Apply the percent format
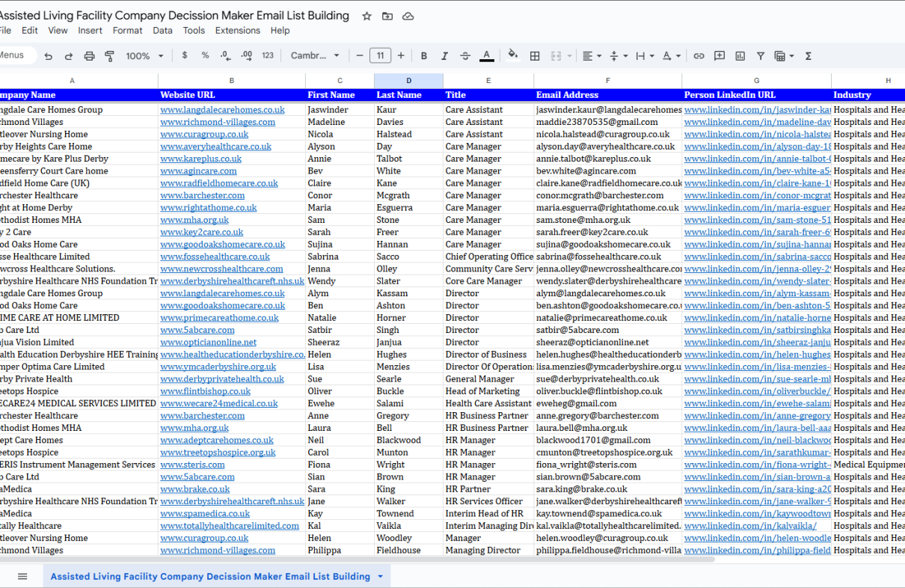 pos(205,55)
